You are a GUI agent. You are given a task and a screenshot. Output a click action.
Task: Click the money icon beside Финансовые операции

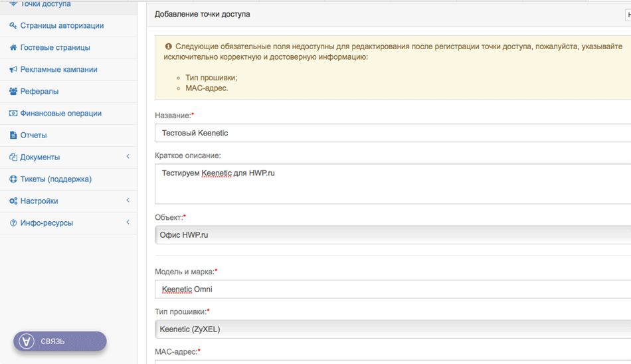13,114
